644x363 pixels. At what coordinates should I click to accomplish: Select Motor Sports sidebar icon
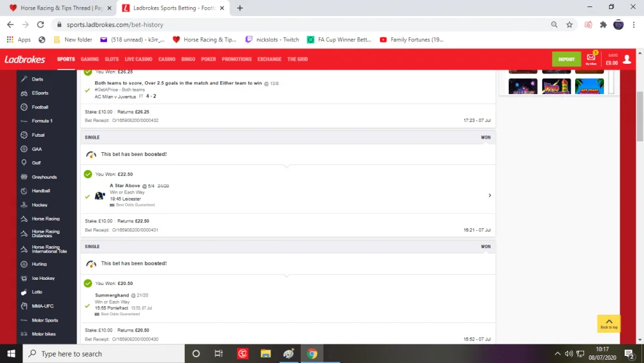tap(24, 320)
